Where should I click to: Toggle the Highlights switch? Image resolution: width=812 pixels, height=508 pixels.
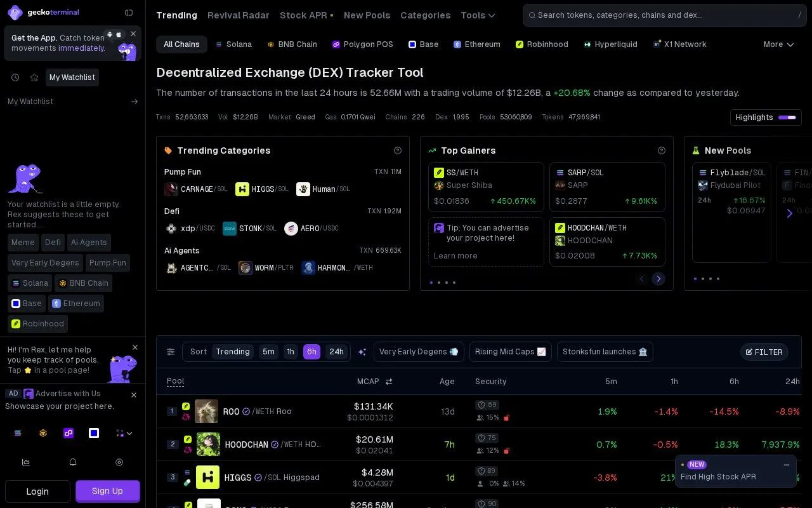[x=787, y=117]
